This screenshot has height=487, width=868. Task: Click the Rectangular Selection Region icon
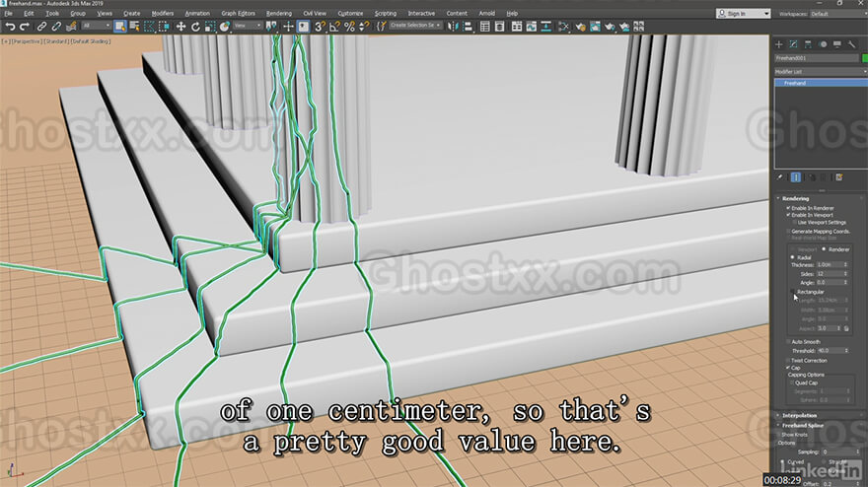tap(150, 26)
